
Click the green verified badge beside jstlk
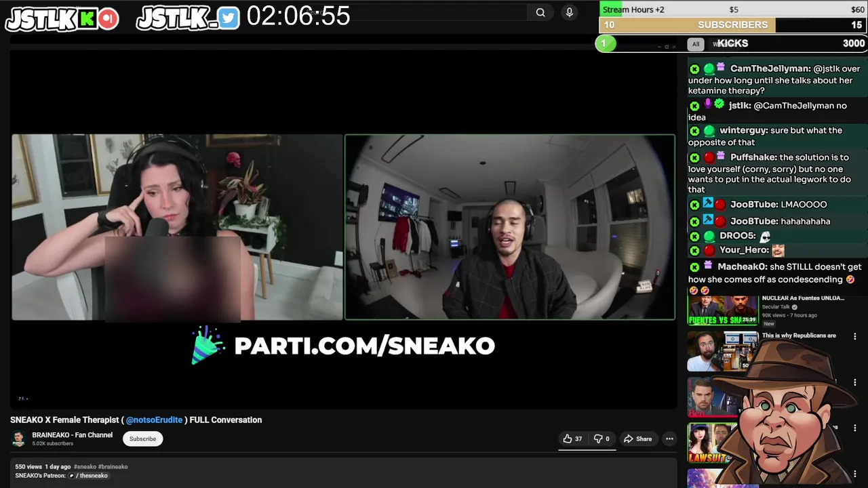point(719,104)
